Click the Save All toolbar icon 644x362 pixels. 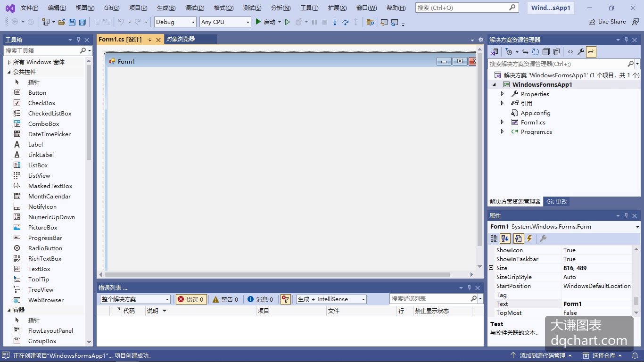83,22
